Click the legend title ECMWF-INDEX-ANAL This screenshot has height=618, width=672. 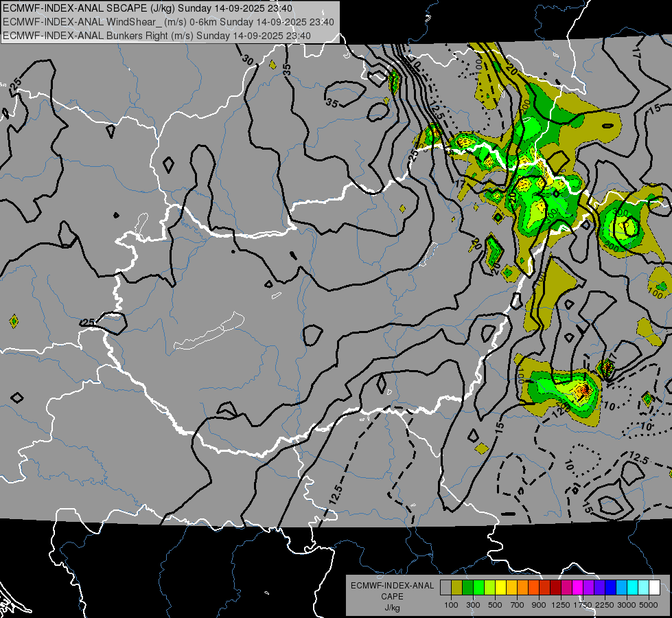point(392,586)
